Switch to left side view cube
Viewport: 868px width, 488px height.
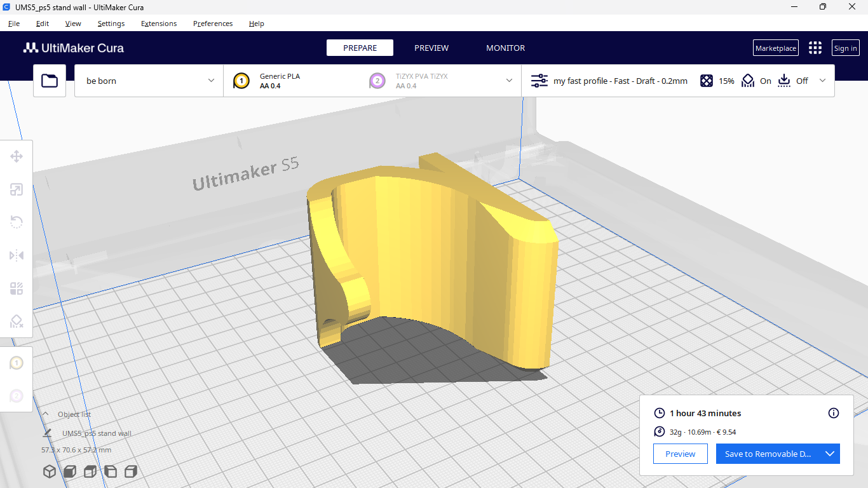111,471
